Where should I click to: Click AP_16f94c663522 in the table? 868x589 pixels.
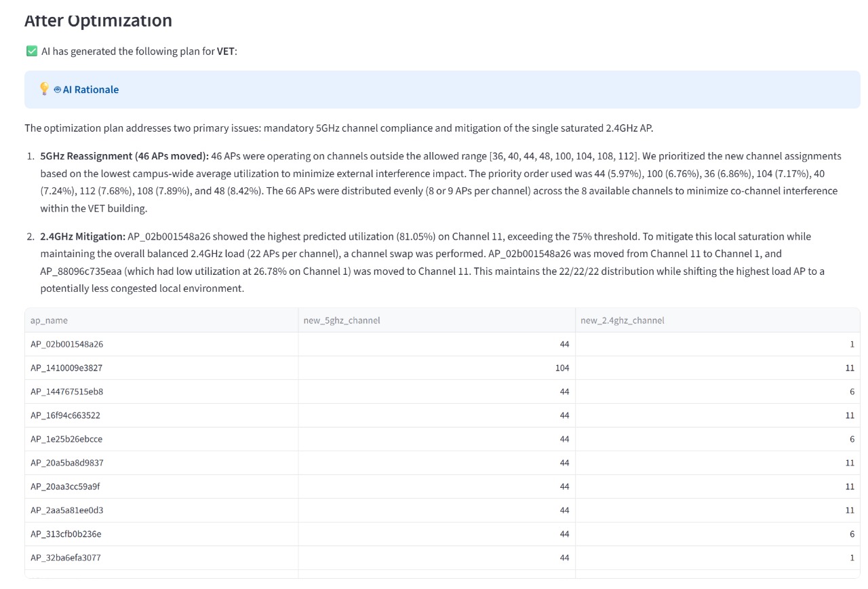pos(65,415)
